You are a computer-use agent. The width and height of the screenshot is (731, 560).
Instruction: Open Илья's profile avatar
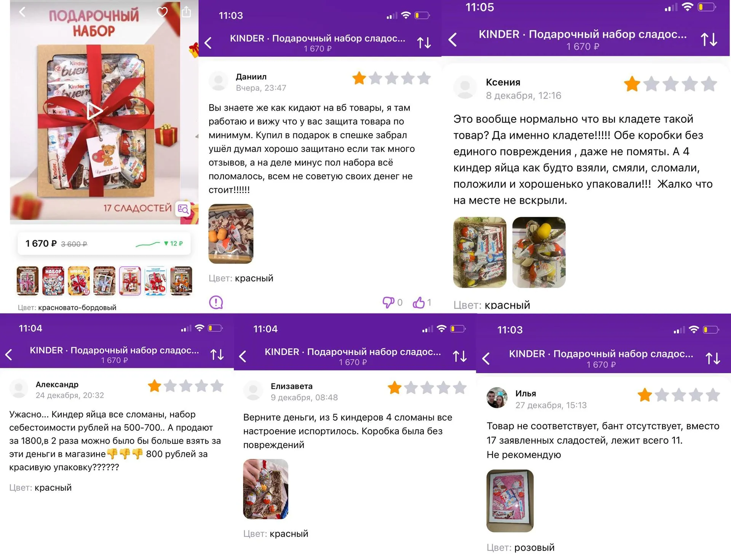click(x=497, y=398)
